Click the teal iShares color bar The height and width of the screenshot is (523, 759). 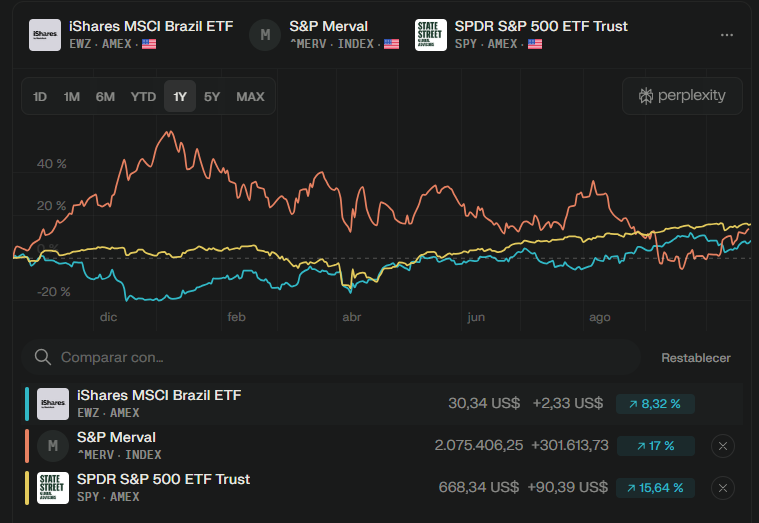click(x=26, y=404)
